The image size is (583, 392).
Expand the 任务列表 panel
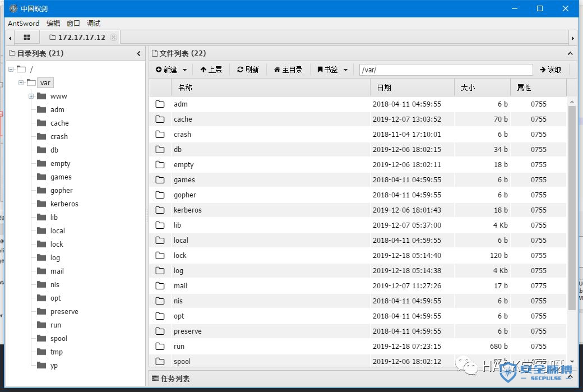click(570, 377)
